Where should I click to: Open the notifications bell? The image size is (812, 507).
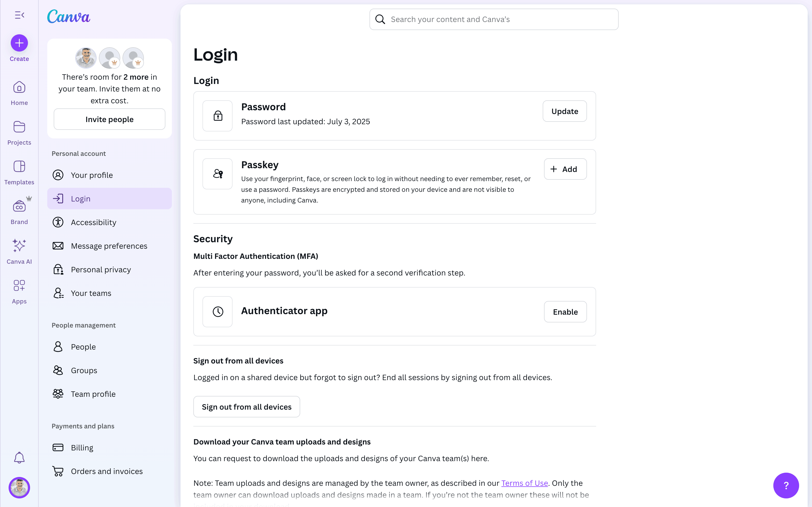[x=19, y=458]
